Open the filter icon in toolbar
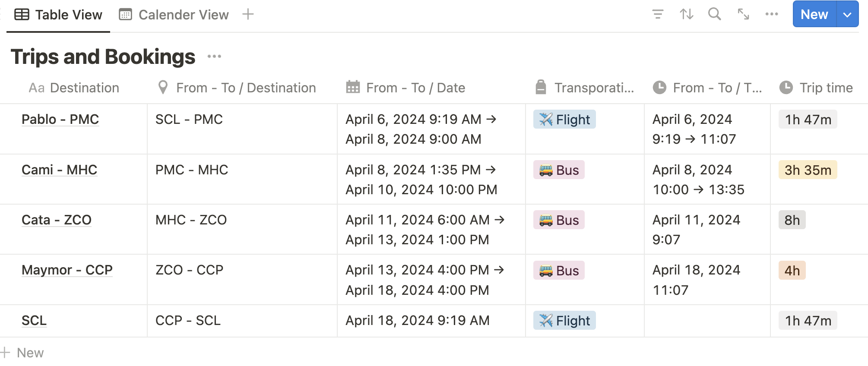 coord(658,14)
